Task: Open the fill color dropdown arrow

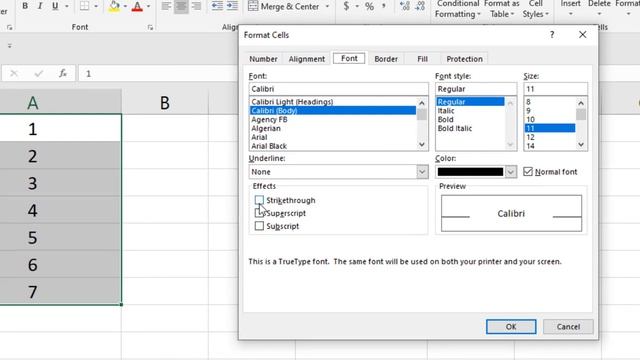Action: point(125,6)
